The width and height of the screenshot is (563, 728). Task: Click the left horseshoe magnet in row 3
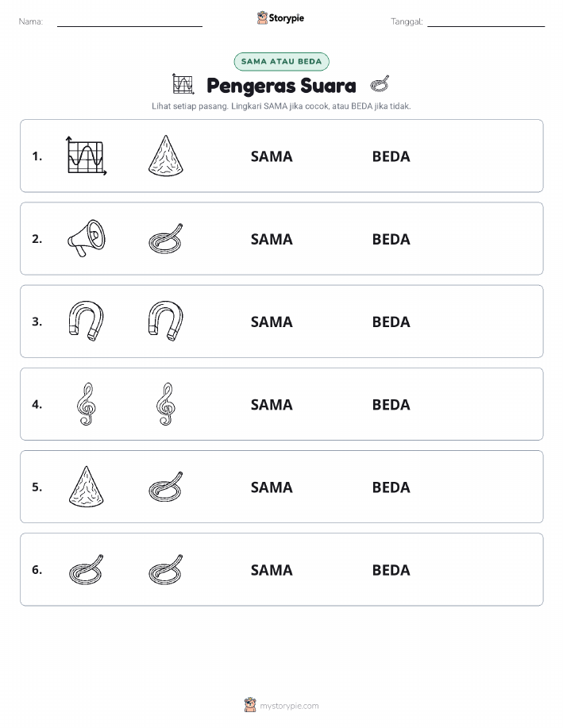click(x=87, y=322)
